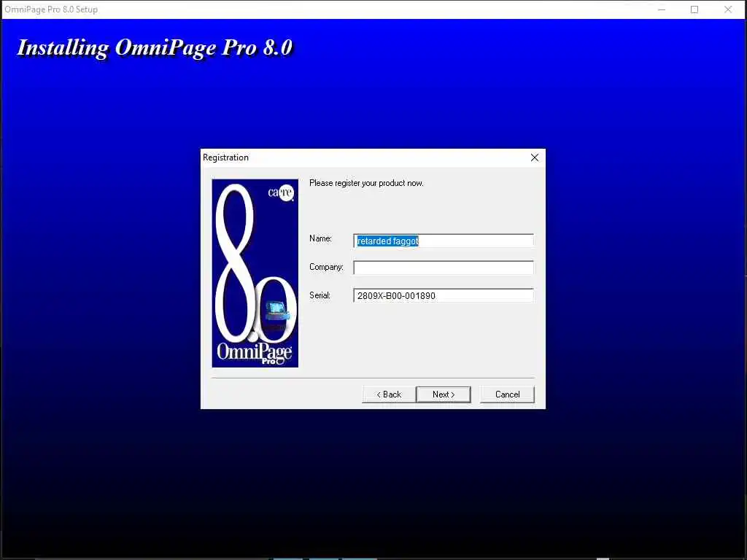Viewport: 747px width, 560px height.
Task: Close the Registration dialog
Action: click(x=535, y=157)
